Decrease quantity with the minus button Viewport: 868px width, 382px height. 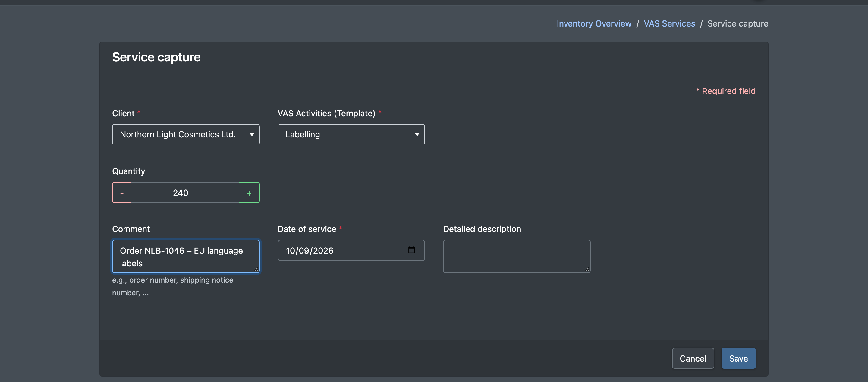(x=122, y=193)
